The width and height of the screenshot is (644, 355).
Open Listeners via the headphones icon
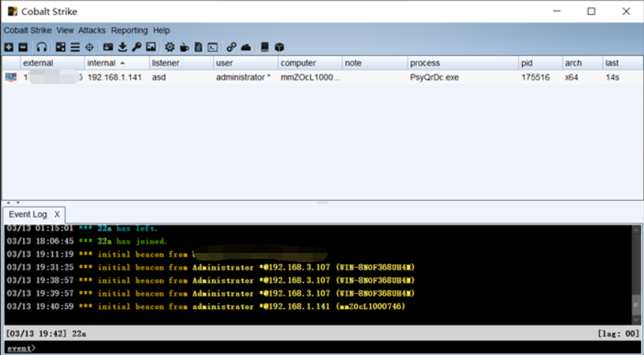point(42,47)
